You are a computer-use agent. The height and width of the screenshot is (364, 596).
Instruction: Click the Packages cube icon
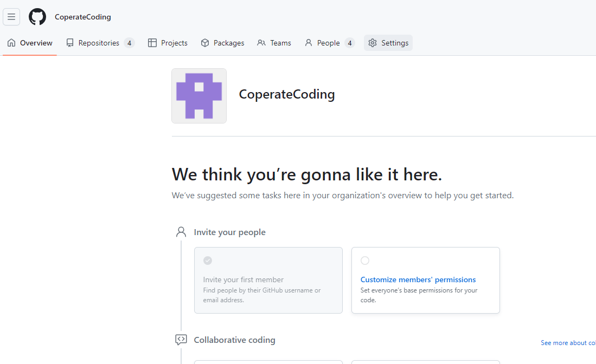[205, 43]
